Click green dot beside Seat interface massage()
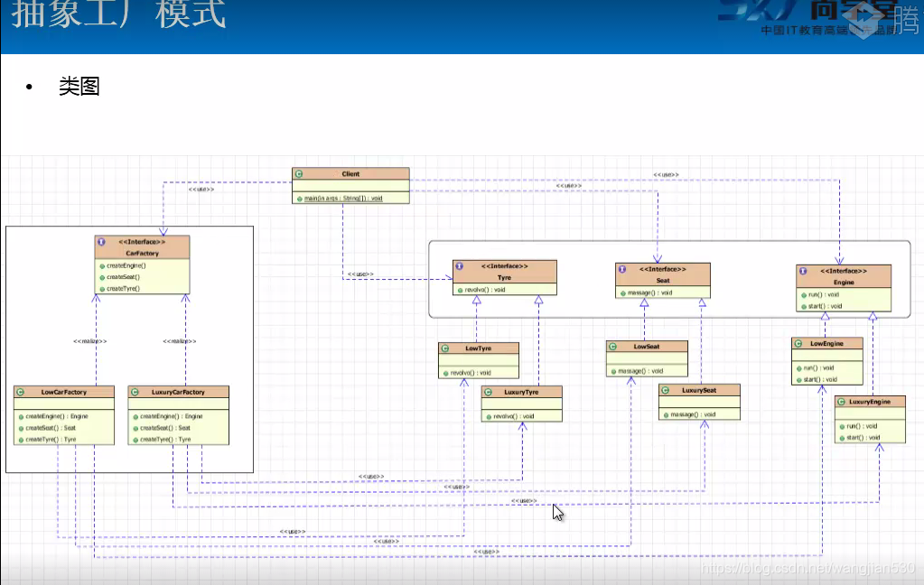This screenshot has width=924, height=585. 623,292
